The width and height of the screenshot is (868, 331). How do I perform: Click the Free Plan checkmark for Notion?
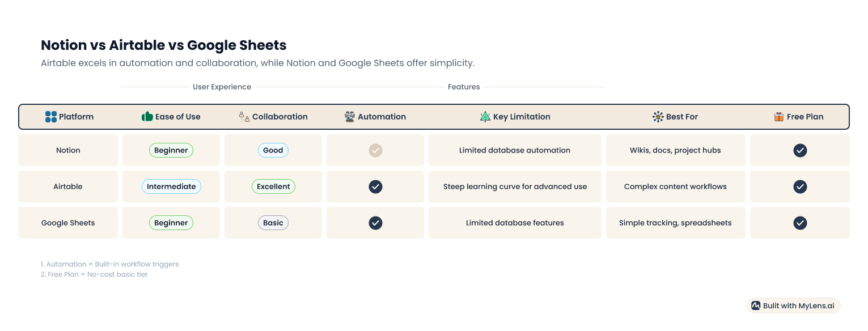click(800, 150)
